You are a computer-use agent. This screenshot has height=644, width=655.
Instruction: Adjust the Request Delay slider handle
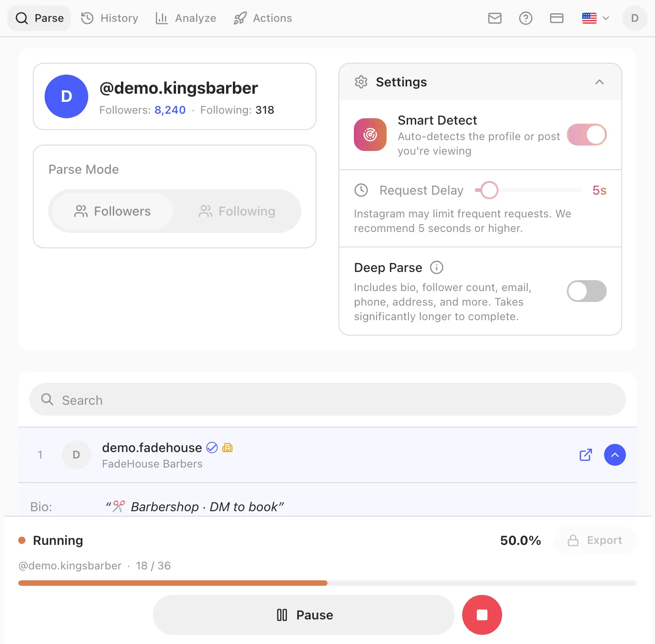tap(489, 190)
